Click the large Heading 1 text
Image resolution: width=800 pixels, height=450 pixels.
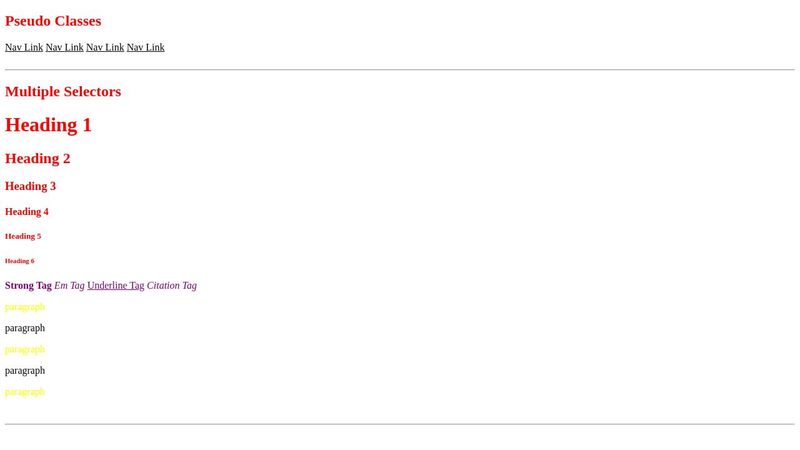(48, 125)
